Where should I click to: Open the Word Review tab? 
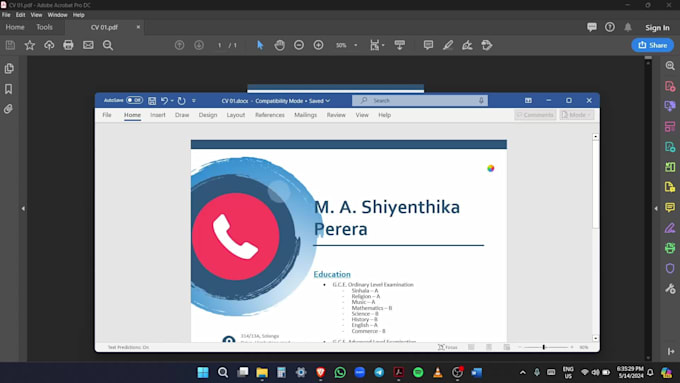tap(336, 115)
